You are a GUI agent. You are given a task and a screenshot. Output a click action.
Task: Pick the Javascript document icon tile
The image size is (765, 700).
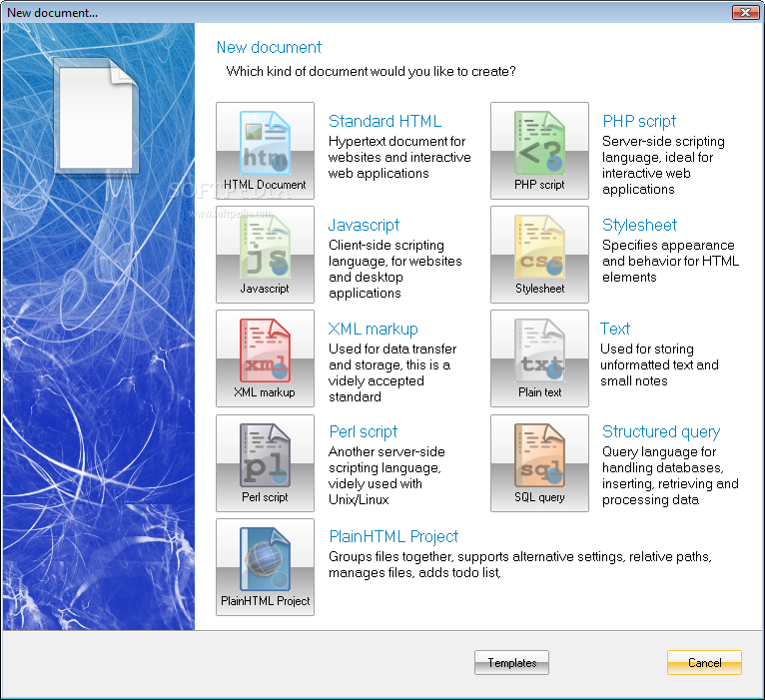[x=265, y=255]
